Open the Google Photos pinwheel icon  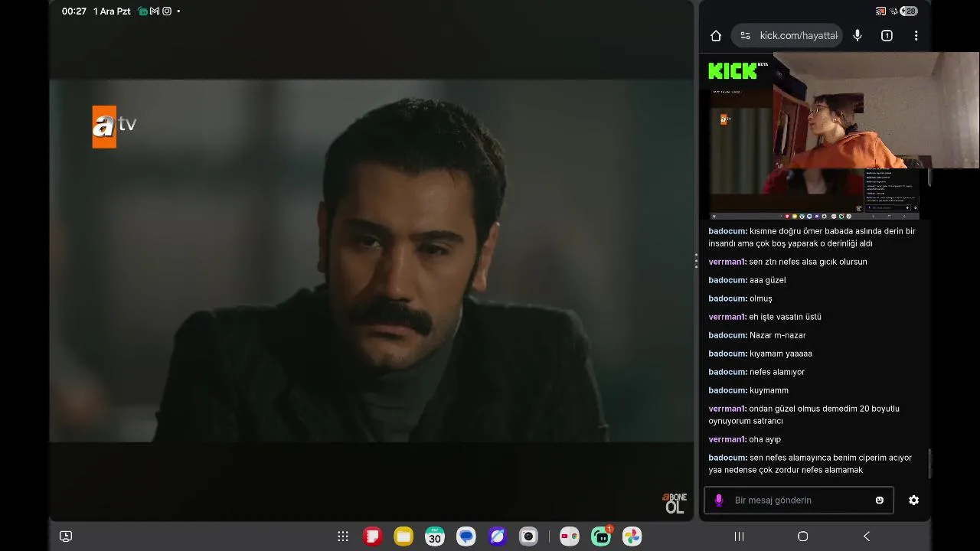(632, 536)
